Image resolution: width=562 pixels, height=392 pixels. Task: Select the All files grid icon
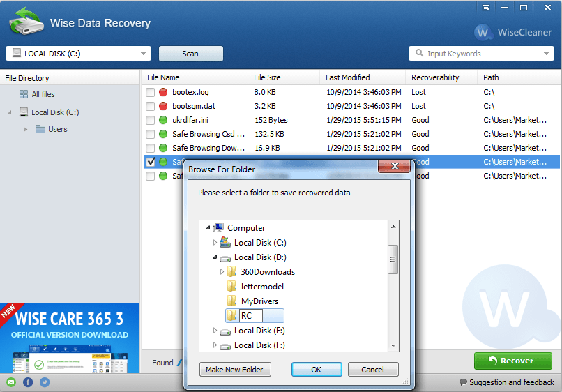24,94
